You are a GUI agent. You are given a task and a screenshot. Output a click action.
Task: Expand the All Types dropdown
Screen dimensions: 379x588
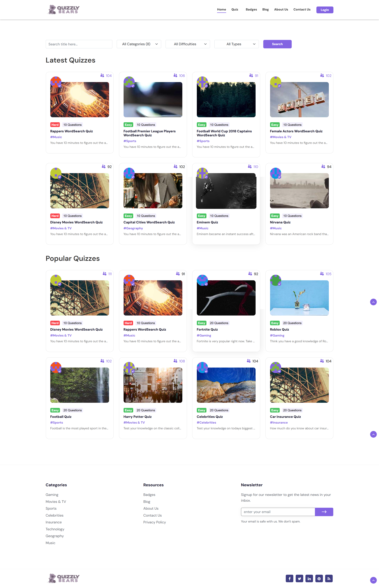pyautogui.click(x=236, y=44)
